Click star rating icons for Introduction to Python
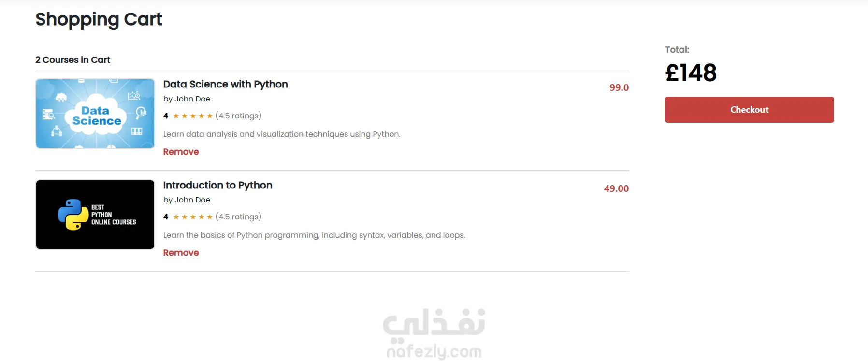The width and height of the screenshot is (868, 361). [x=193, y=217]
